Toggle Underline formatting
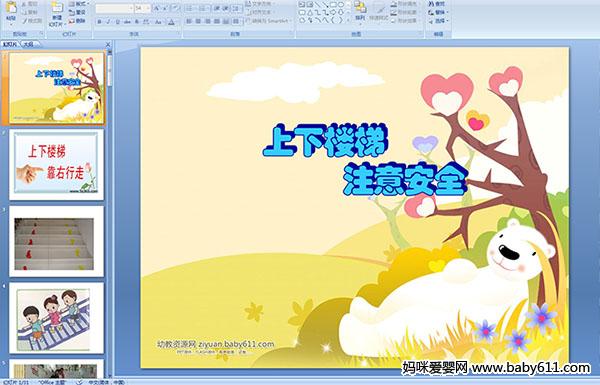The width and height of the screenshot is (600, 385). (117, 22)
